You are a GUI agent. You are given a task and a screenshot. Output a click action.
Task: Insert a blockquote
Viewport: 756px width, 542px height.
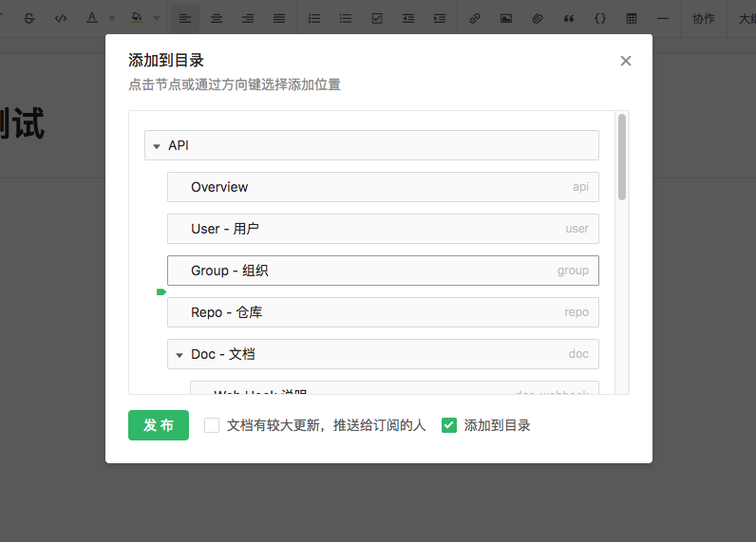click(569, 18)
